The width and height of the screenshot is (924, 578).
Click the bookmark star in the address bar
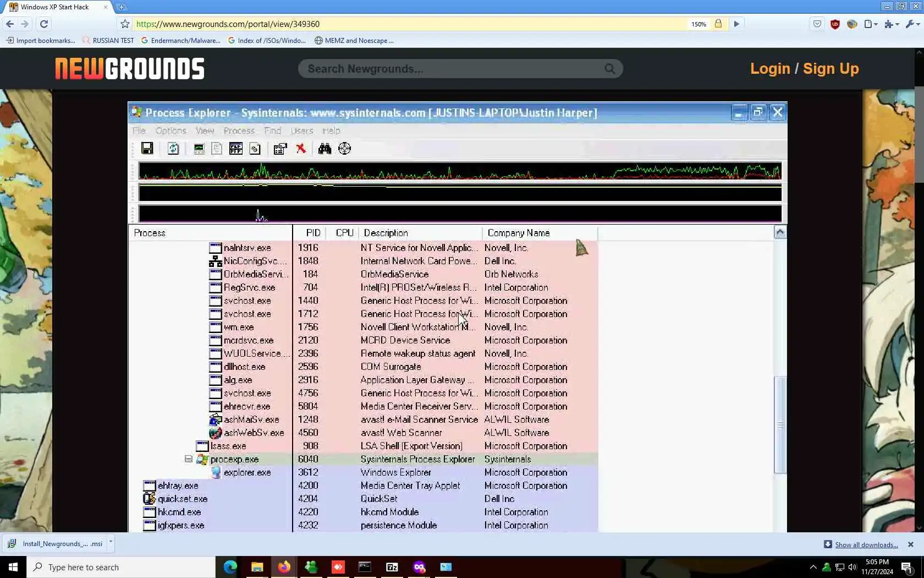tap(125, 24)
